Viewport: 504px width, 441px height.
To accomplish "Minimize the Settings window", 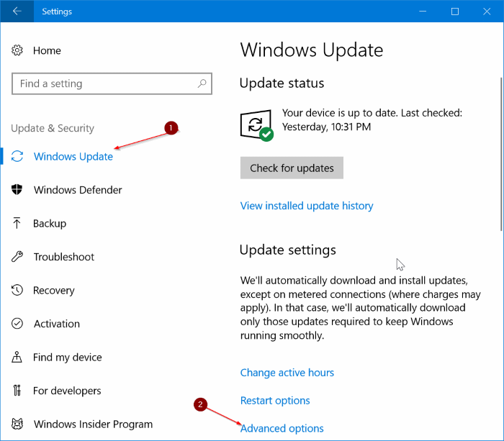I will tap(423, 12).
